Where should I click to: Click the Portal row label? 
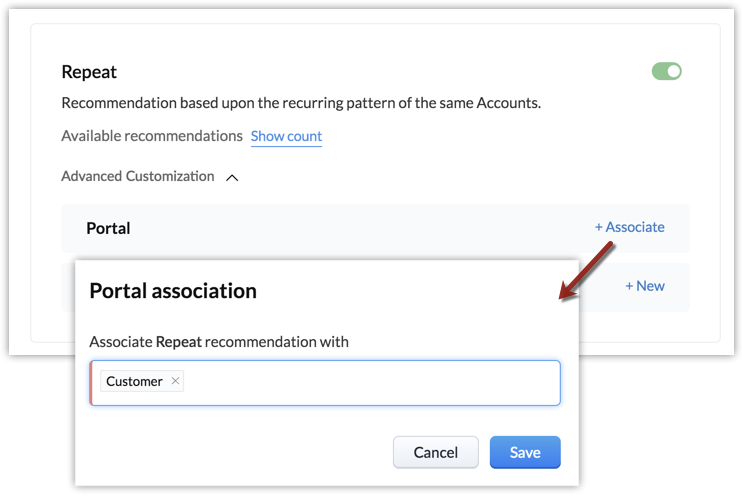coord(108,228)
